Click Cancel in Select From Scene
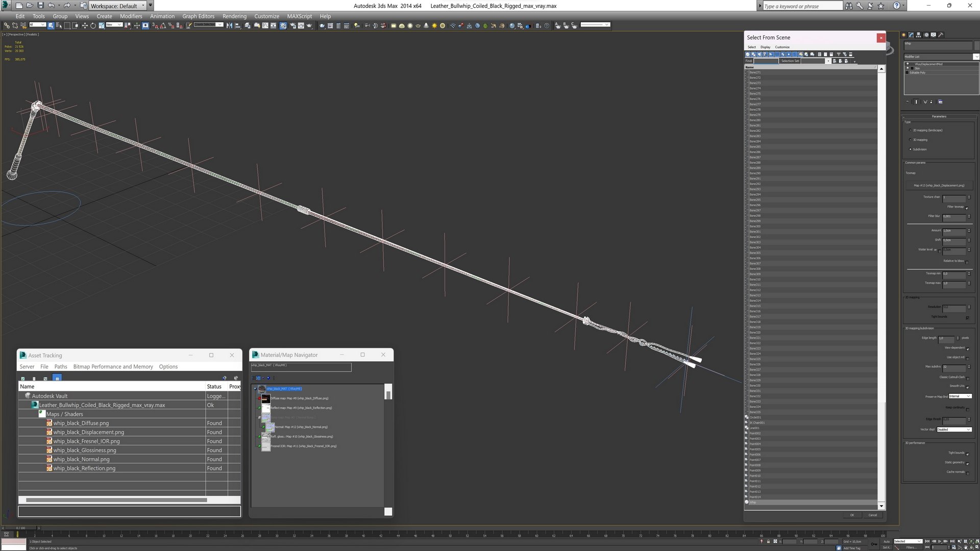 click(872, 515)
